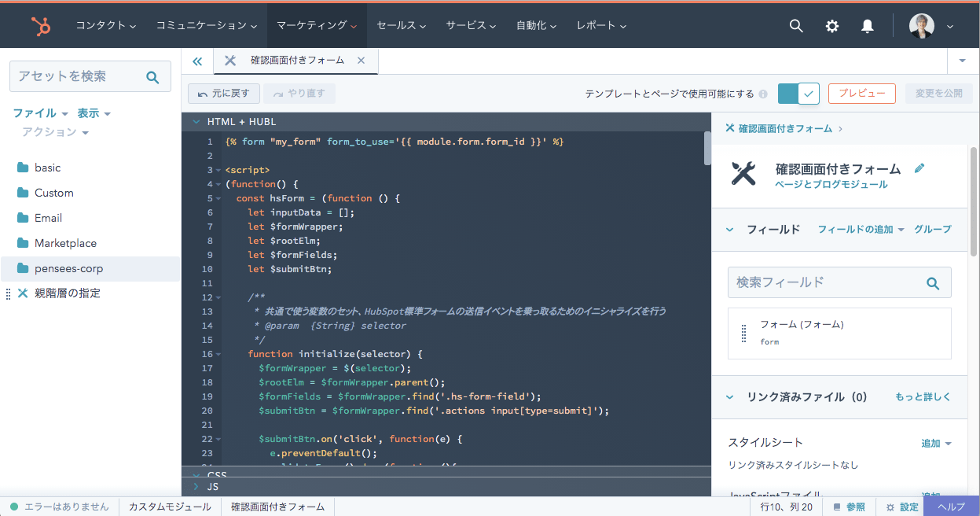Open the 自動化 menu
Screen dimensions: 980x516
click(536, 25)
